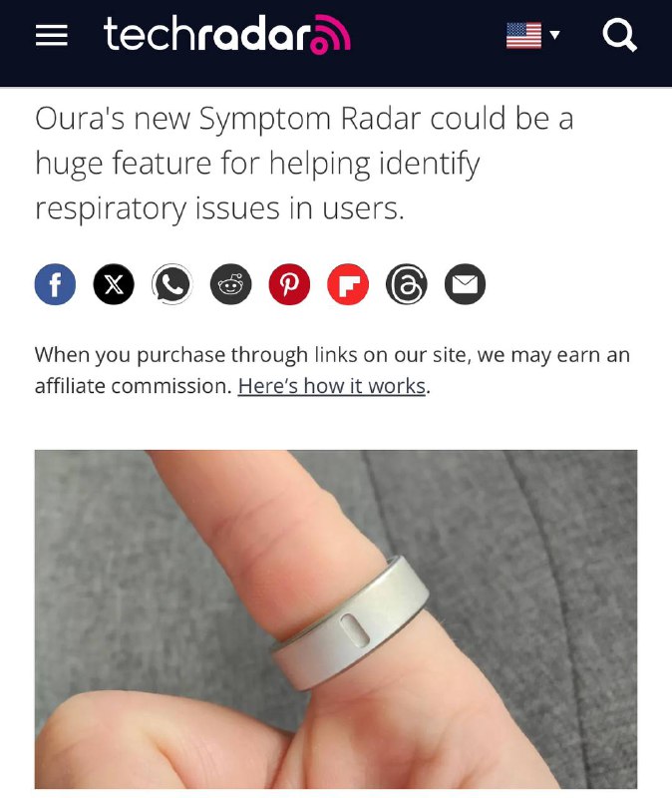Viewport: 672px width, 798px height.
Task: Open "Here's how it works" link
Action: [x=332, y=386]
